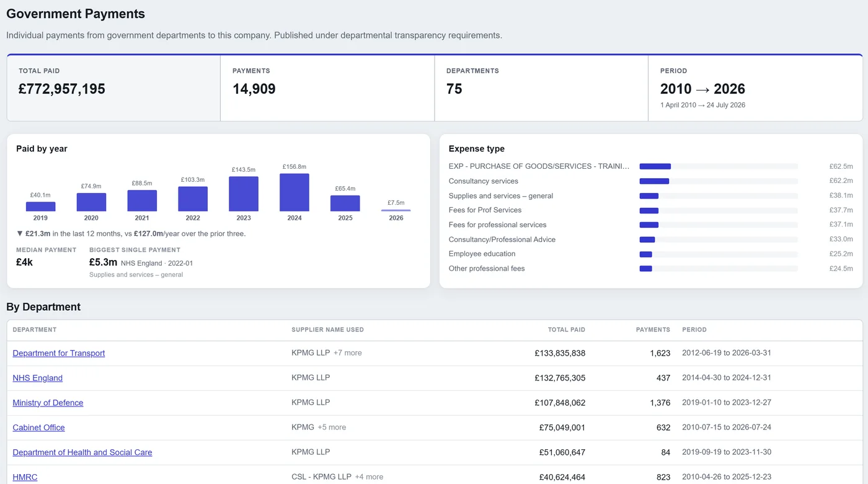Click the 2026 bar in Paid by year
The width and height of the screenshot is (868, 484).
click(x=396, y=210)
